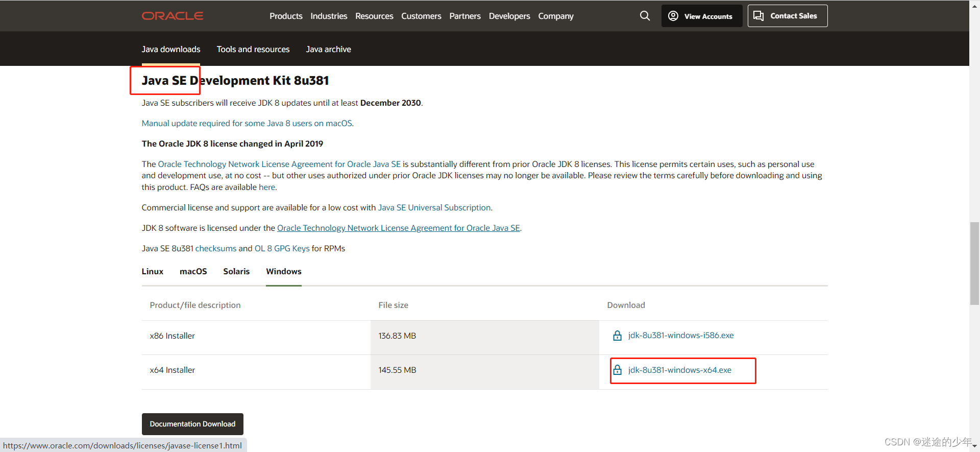Image resolution: width=980 pixels, height=452 pixels.
Task: Click the 'x64 Installer' row description
Action: coord(173,370)
